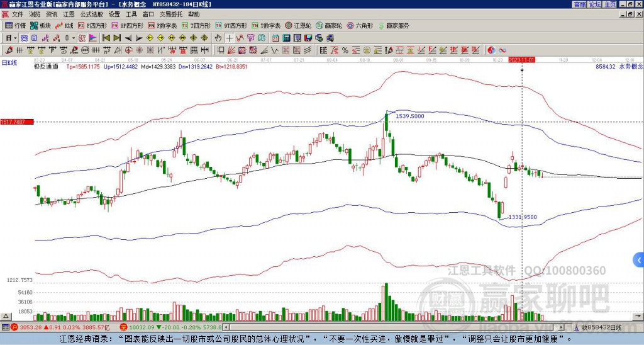
Task: Click the red-blue yin-yang icon
Action: click(491, 50)
